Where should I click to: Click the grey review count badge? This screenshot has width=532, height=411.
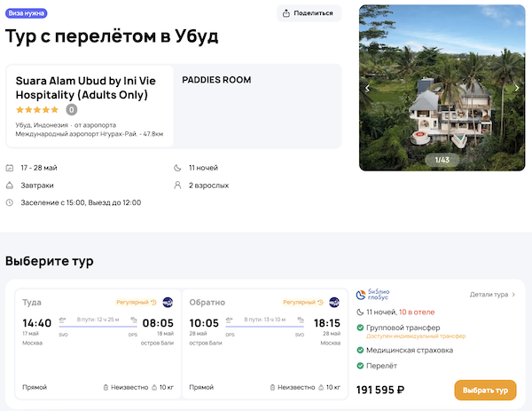point(72,110)
